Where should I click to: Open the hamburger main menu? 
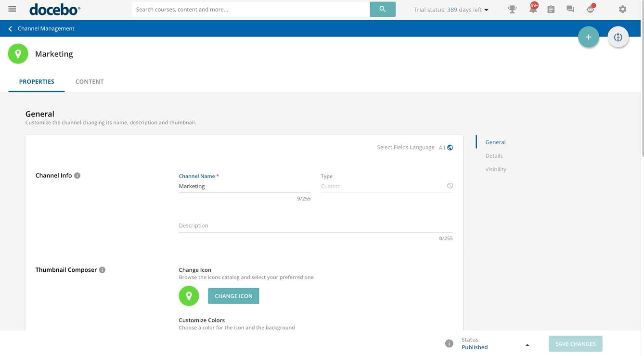click(x=13, y=9)
